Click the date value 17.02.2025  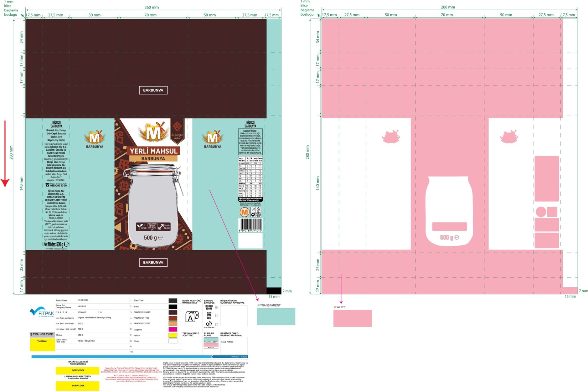[83, 300]
